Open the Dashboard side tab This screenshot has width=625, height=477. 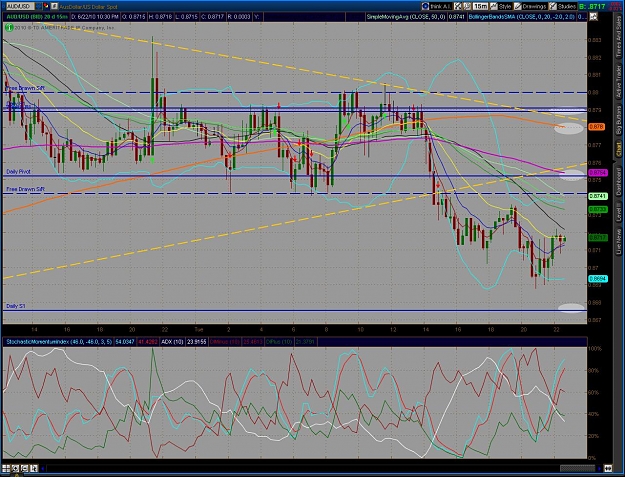619,181
